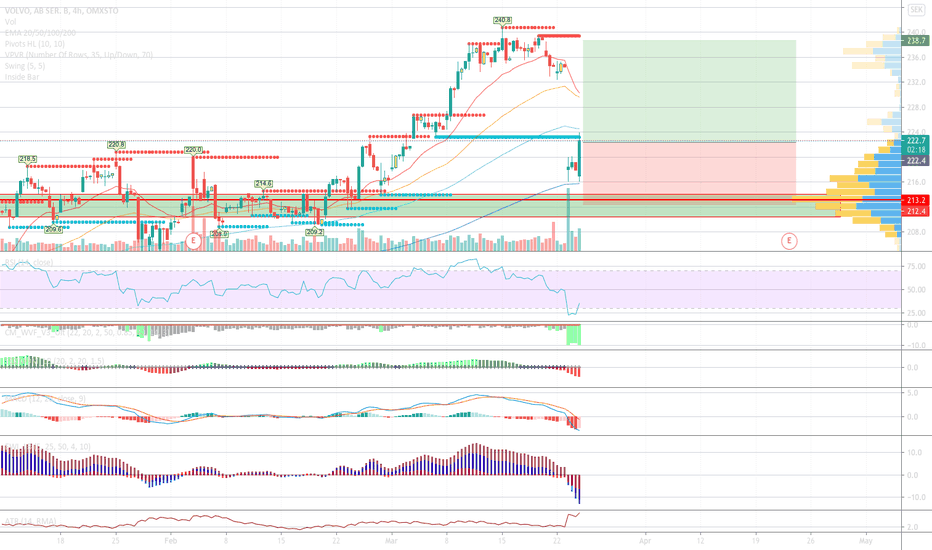Click the RSI 75.00 scale value
This screenshot has width=932, height=550.
[x=916, y=266]
